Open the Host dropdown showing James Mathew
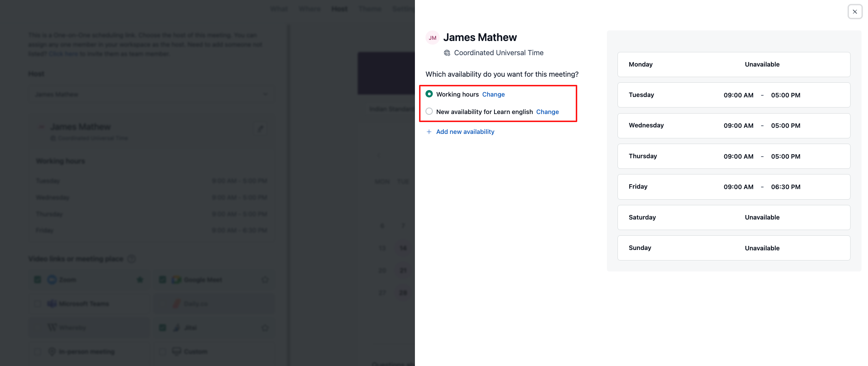868x366 pixels. coord(151,95)
